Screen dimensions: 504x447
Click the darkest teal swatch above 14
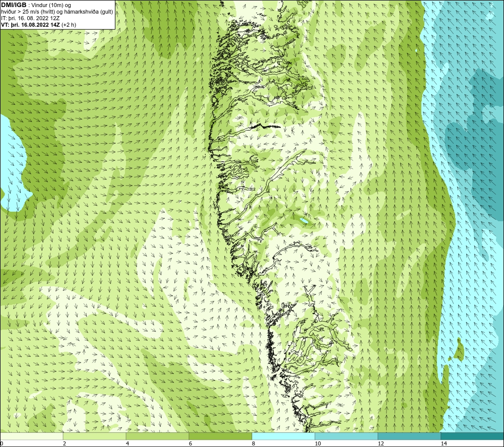(473, 436)
